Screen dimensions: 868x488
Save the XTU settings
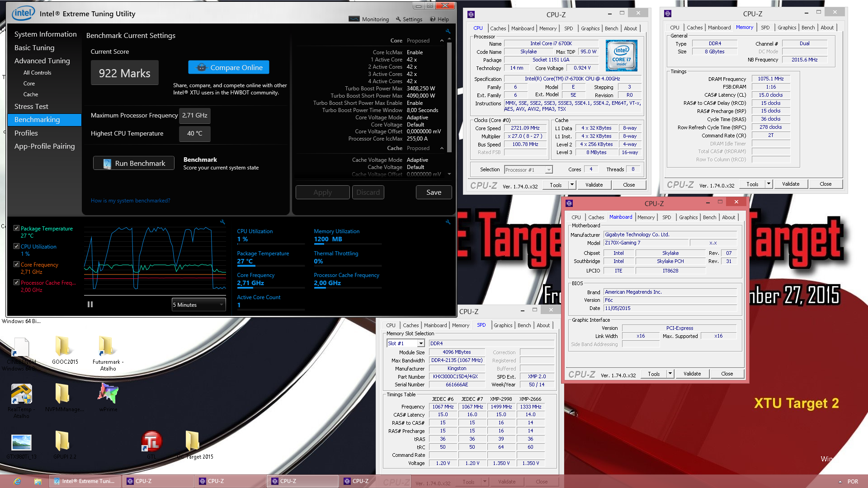pyautogui.click(x=434, y=192)
